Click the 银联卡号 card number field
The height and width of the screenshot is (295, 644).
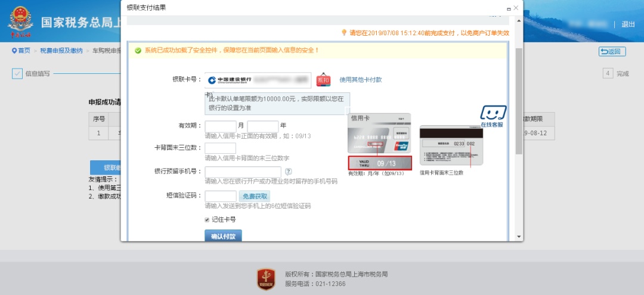(x=258, y=80)
